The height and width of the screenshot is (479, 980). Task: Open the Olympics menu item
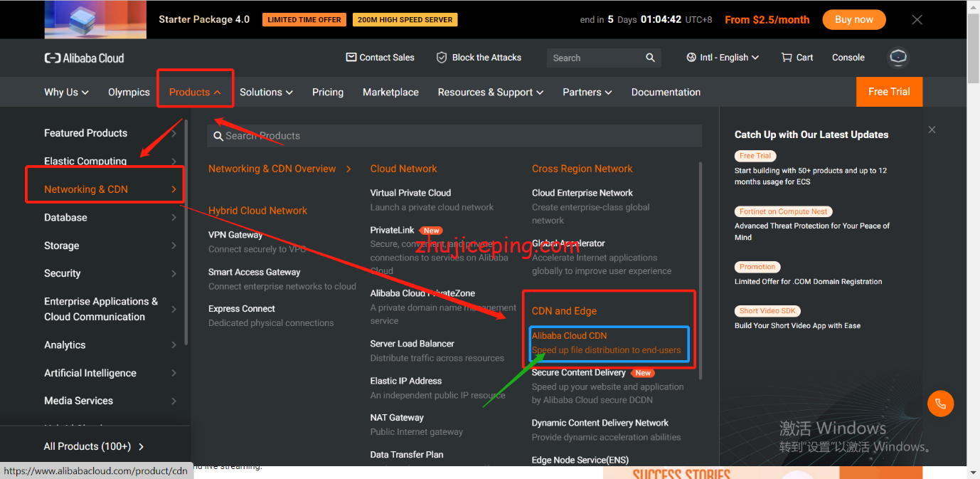coord(129,92)
